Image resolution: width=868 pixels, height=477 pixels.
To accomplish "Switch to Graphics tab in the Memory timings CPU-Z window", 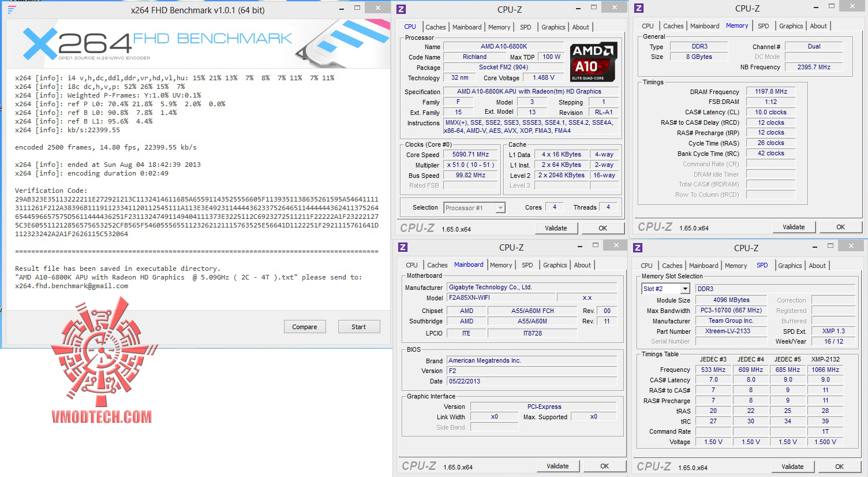I will [x=791, y=26].
